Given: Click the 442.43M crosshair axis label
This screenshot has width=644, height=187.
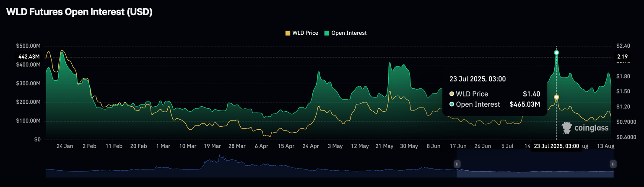Looking at the screenshot, I should (30, 57).
